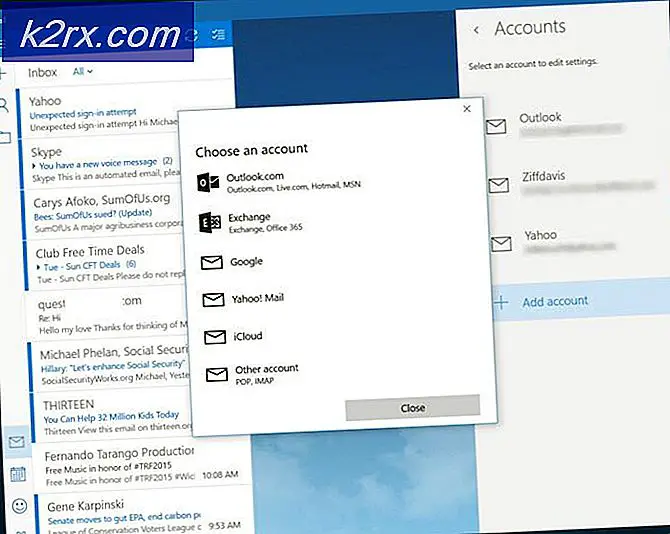Open Ziffdavis account envelope icon
Image resolution: width=670 pixels, height=534 pixels.
(498, 185)
